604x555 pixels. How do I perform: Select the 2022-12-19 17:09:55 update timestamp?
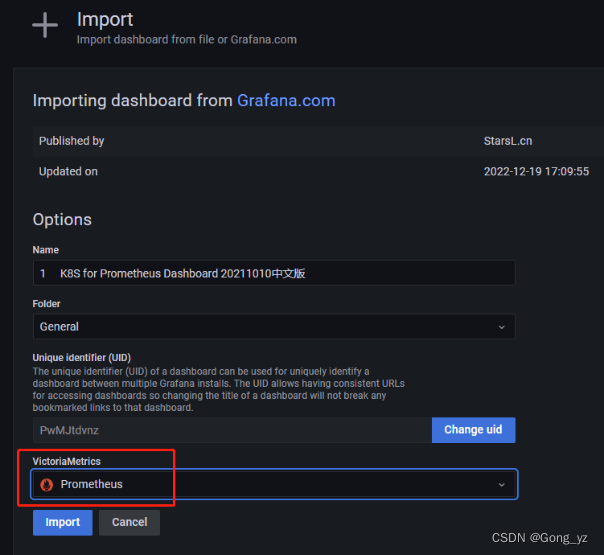coord(536,171)
